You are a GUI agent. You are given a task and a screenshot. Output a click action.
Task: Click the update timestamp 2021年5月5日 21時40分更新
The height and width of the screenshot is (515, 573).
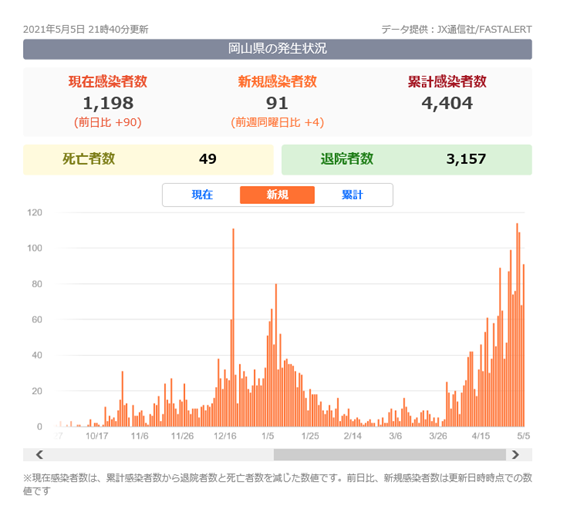pos(86,30)
